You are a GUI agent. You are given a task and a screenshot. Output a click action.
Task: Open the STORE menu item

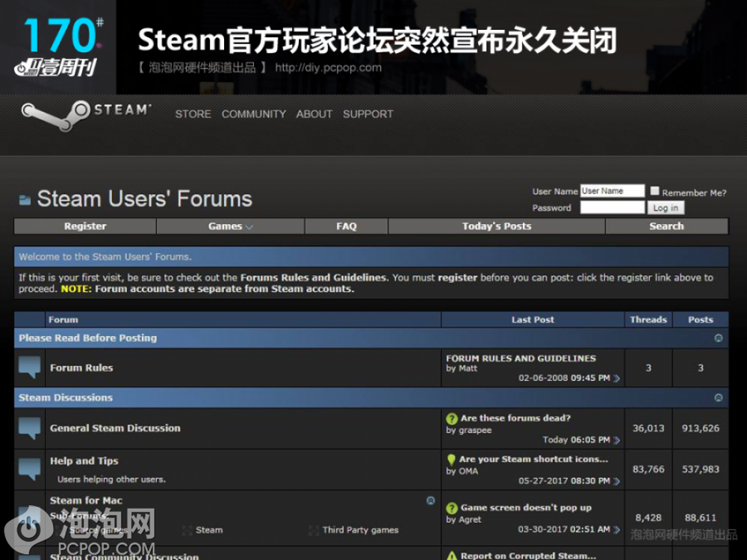click(x=193, y=114)
